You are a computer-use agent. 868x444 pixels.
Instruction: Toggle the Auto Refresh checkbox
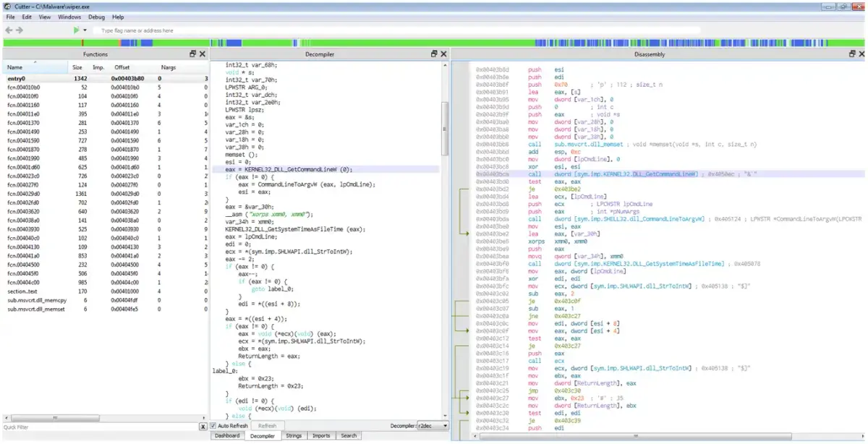(x=214, y=426)
